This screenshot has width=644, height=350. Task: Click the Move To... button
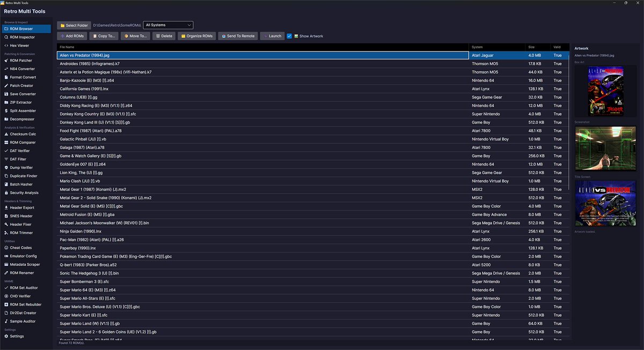135,36
